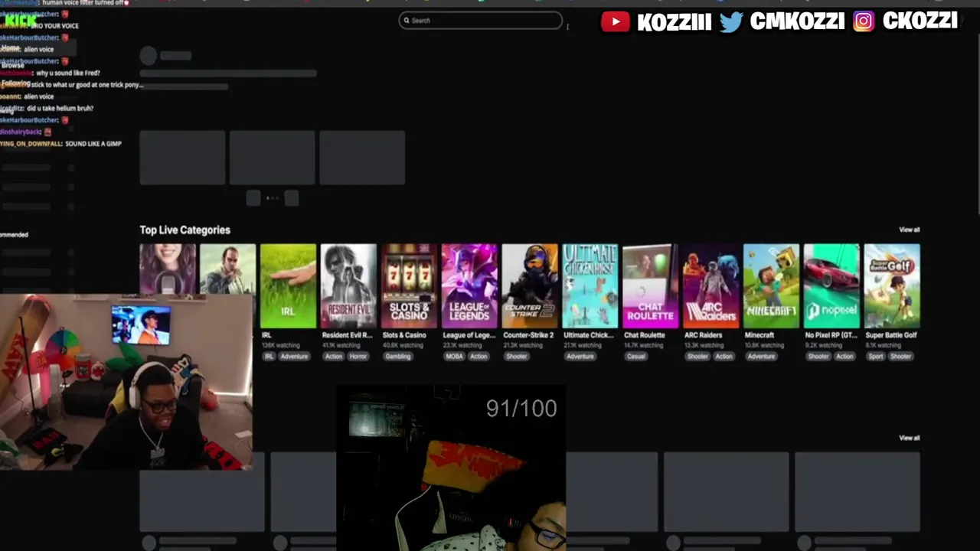Open the GTA character category cover
The image size is (980, 551).
(x=227, y=269)
